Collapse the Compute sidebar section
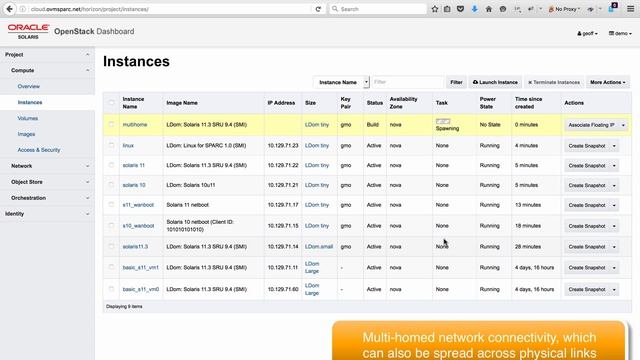 [47, 71]
